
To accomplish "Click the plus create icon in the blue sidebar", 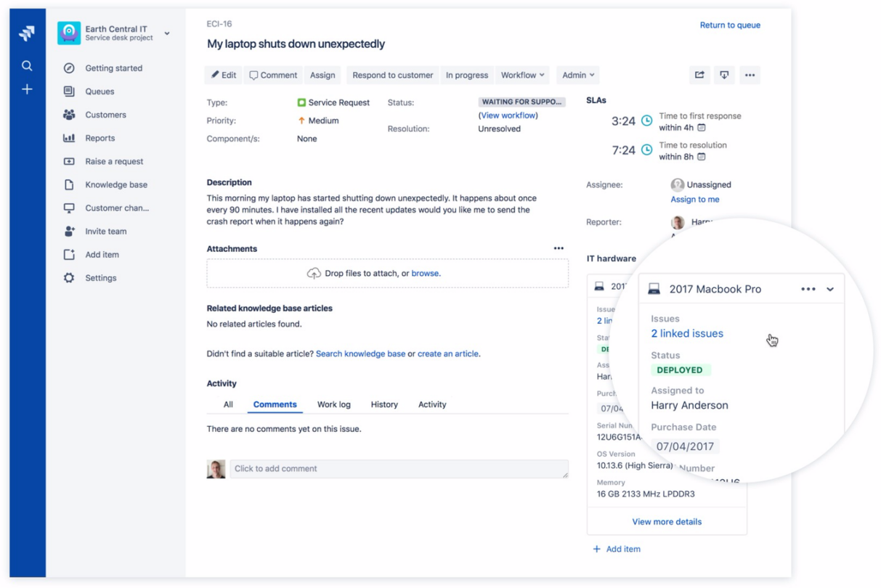I will click(27, 89).
